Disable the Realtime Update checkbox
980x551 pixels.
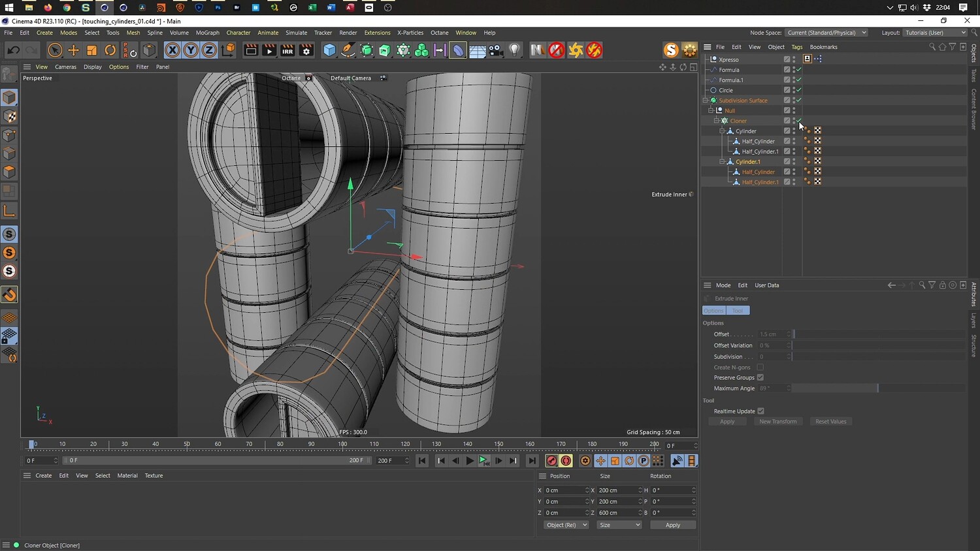760,411
